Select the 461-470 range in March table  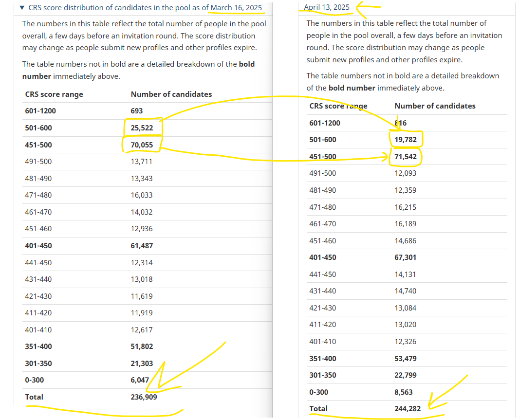[x=38, y=212]
